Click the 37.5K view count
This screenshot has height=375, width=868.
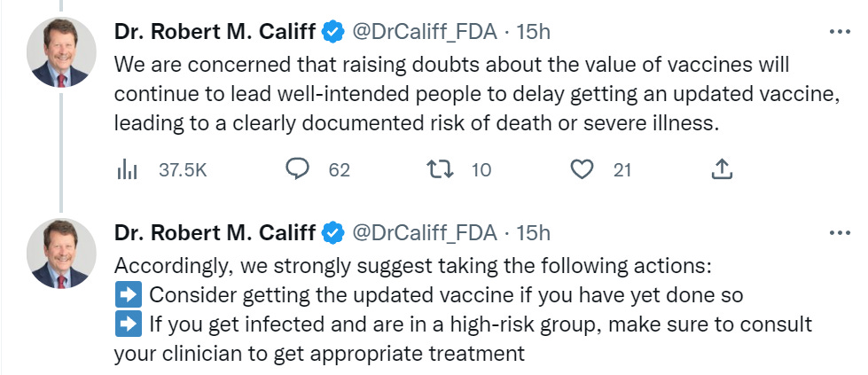click(x=183, y=169)
